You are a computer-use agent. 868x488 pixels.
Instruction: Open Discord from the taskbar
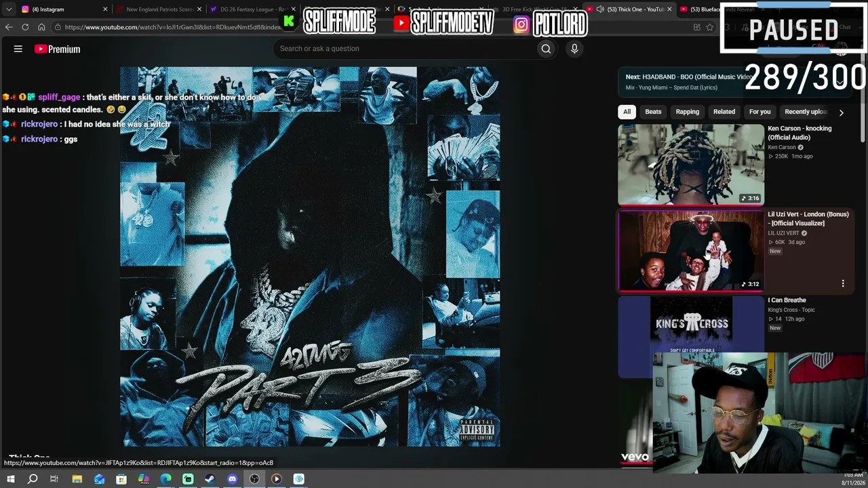pos(233,479)
